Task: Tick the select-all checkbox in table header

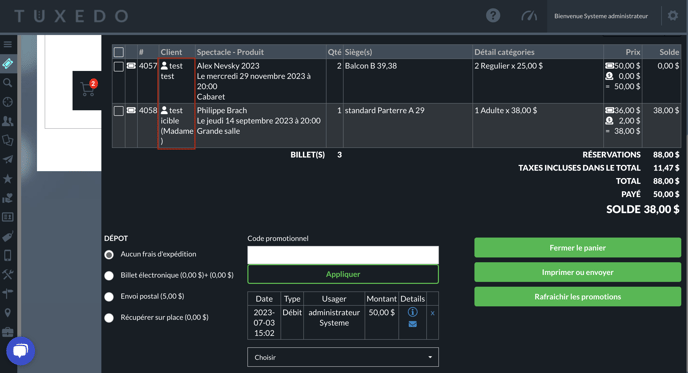Action: coord(119,52)
